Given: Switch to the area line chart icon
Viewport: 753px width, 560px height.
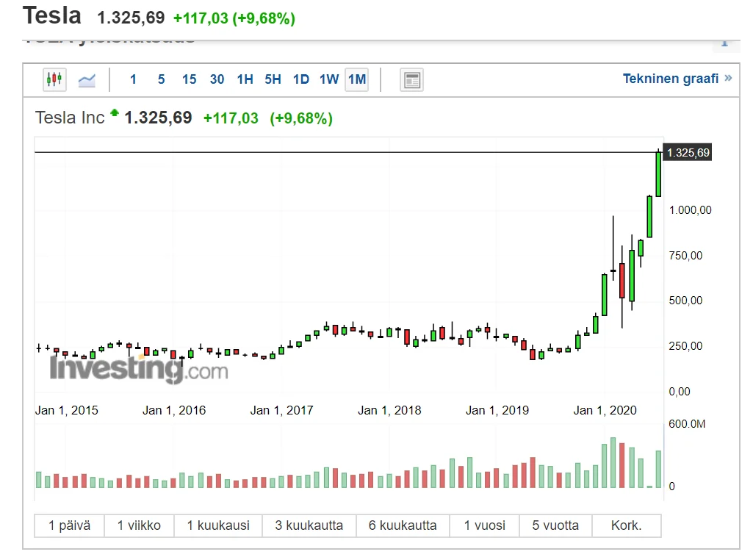Looking at the screenshot, I should click(x=87, y=79).
